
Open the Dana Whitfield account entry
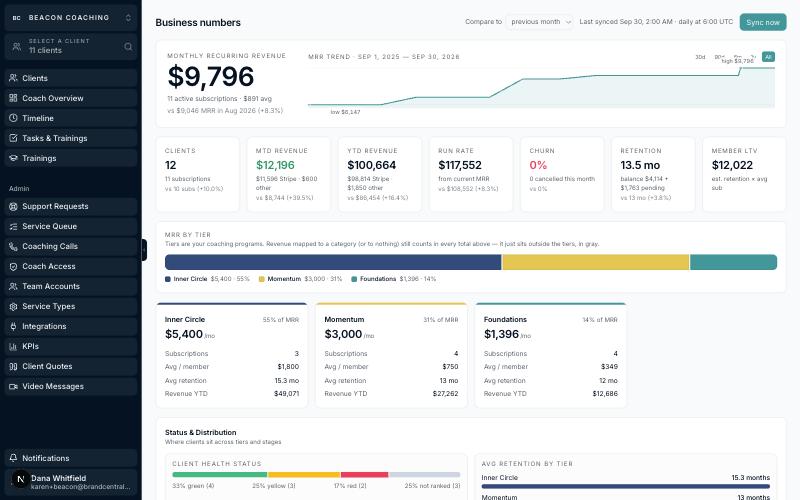coord(71,482)
